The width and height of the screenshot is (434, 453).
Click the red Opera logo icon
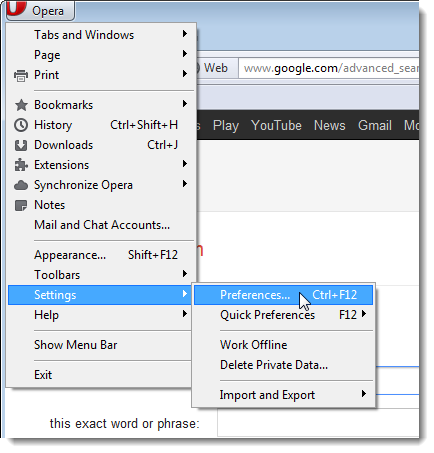click(16, 8)
